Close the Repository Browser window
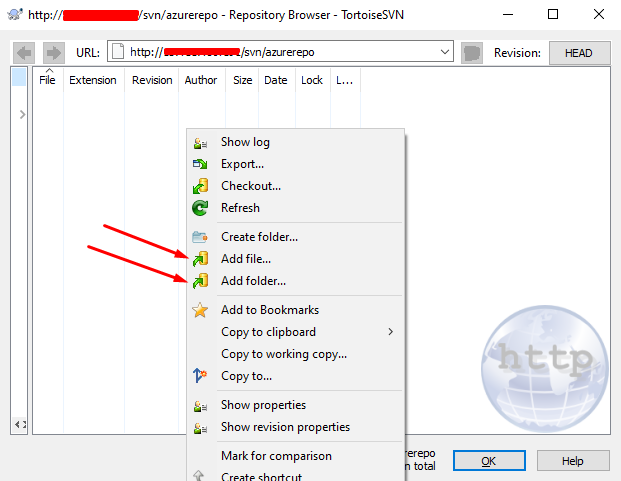Screen dimensions: 621x481 point(599,15)
